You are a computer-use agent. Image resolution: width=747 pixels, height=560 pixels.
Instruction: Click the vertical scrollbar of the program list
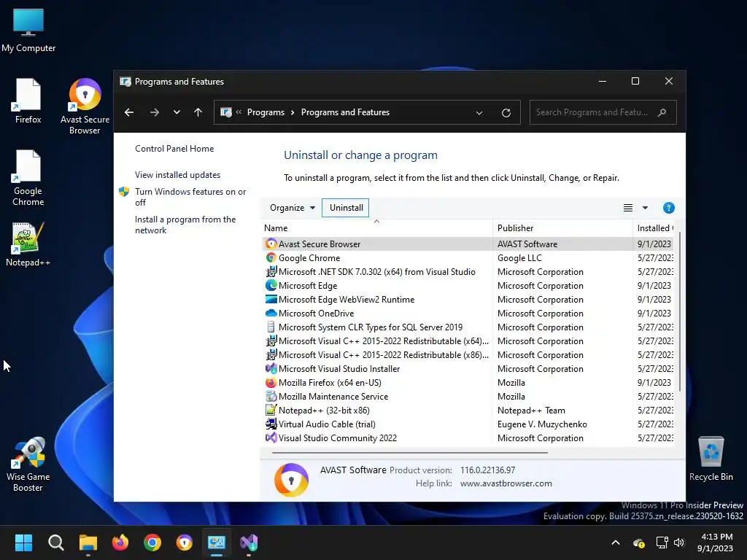(679, 312)
